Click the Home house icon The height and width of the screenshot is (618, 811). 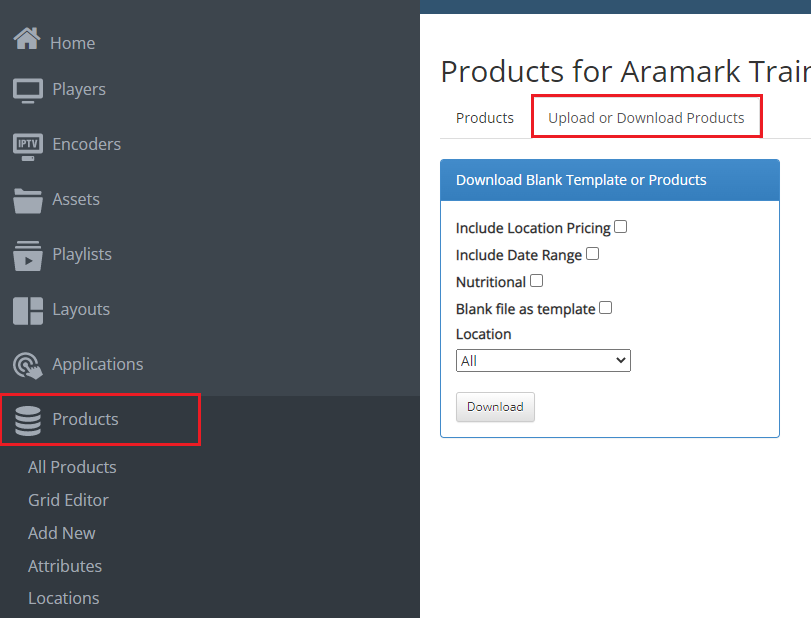[x=26, y=40]
